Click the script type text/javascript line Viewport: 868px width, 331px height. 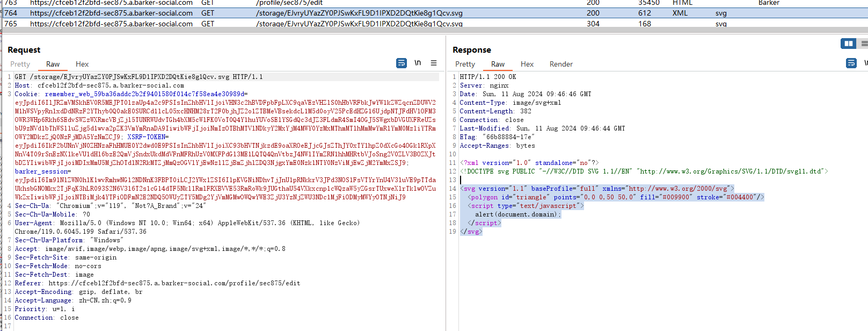coord(526,206)
